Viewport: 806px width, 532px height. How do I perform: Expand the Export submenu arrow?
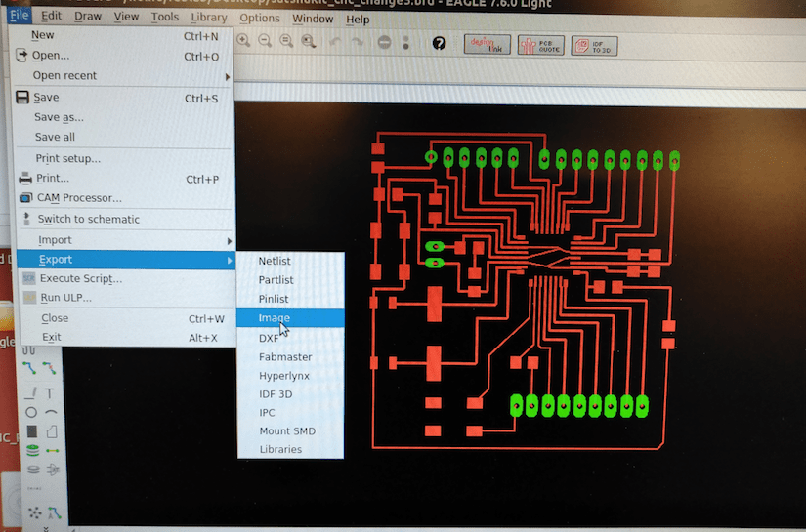point(230,261)
